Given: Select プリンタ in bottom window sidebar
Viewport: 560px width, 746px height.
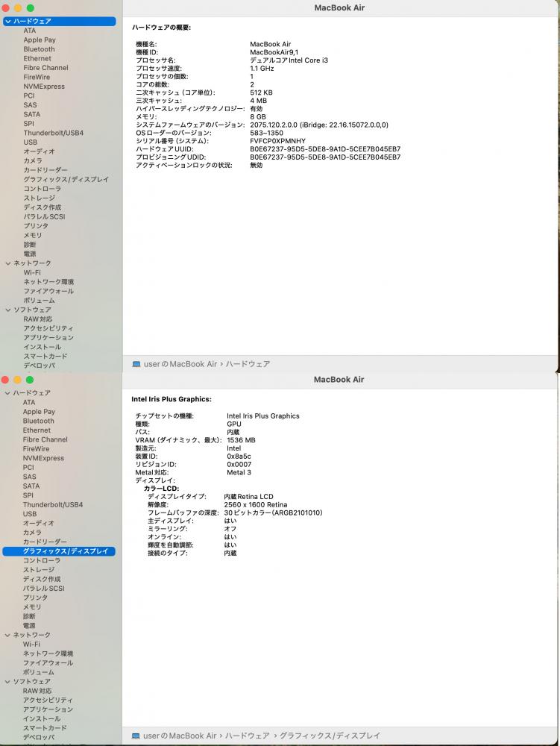Looking at the screenshot, I should (x=36, y=598).
